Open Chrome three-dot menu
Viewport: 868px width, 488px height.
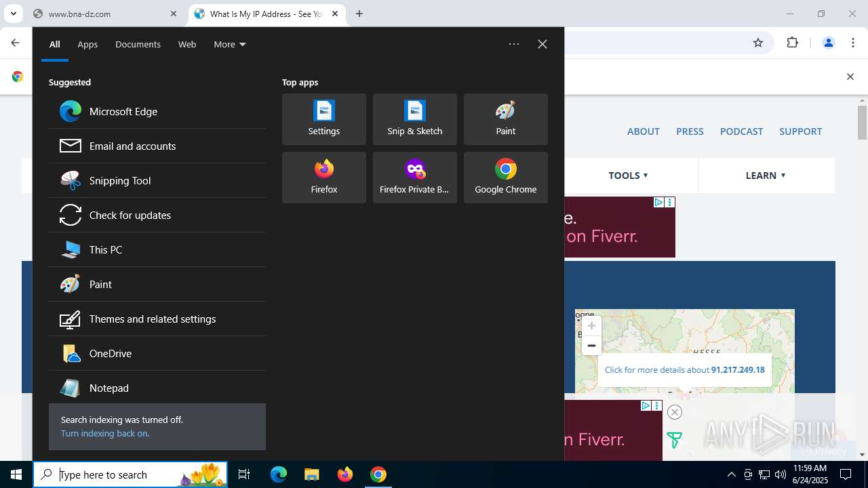(x=853, y=43)
